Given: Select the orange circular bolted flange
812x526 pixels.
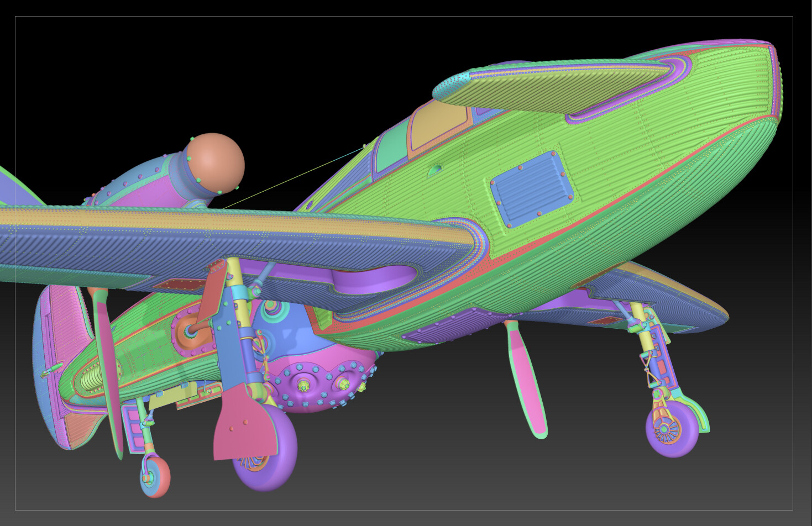Looking at the screenshot, I should [x=193, y=331].
